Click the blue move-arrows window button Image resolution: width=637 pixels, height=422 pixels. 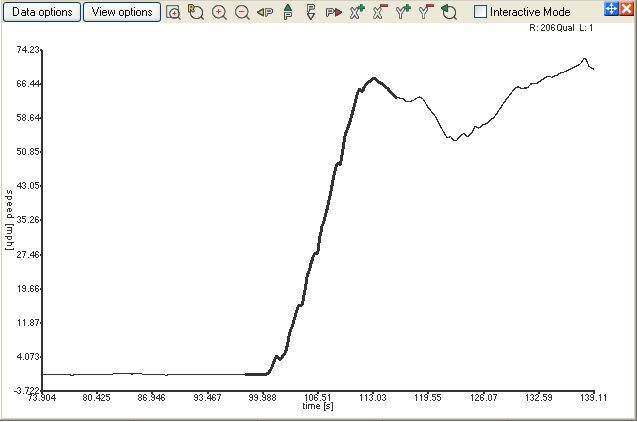(612, 9)
